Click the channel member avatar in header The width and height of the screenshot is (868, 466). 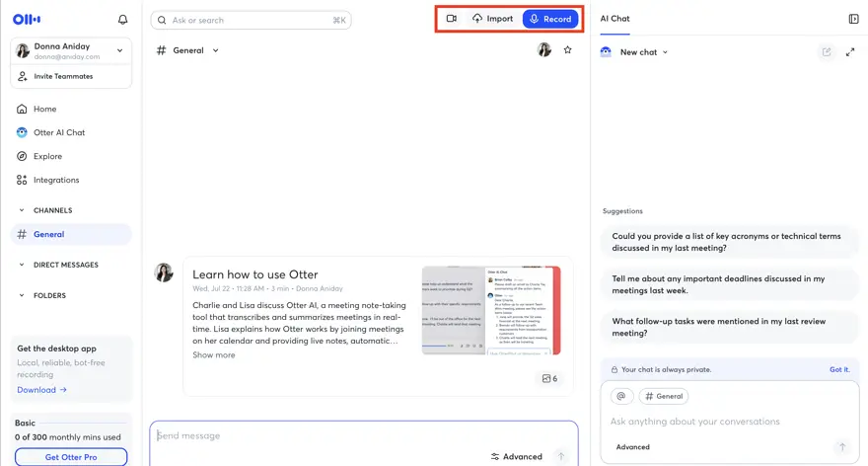pos(544,50)
